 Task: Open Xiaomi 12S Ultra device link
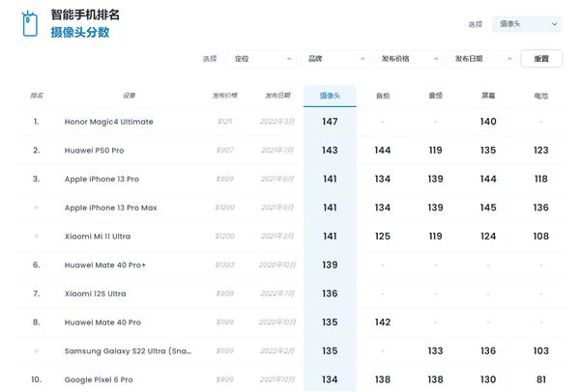95,294
